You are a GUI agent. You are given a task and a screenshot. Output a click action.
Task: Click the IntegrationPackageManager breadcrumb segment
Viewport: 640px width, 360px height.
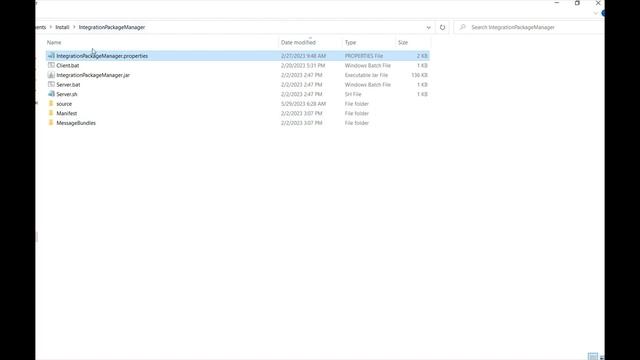coord(112,27)
